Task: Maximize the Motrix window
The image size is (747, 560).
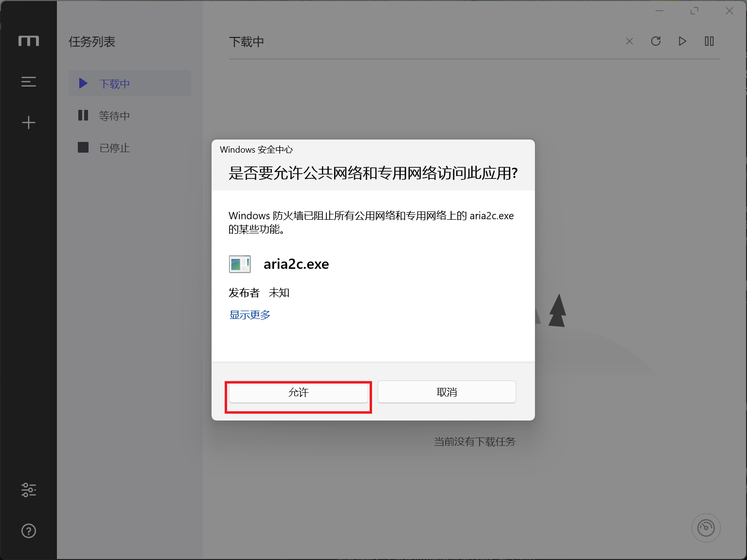Action: click(x=694, y=11)
